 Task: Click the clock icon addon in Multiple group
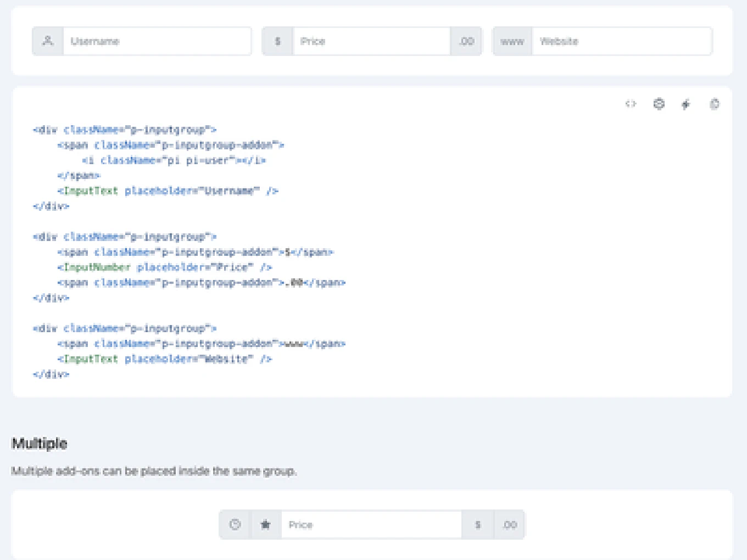click(x=235, y=524)
